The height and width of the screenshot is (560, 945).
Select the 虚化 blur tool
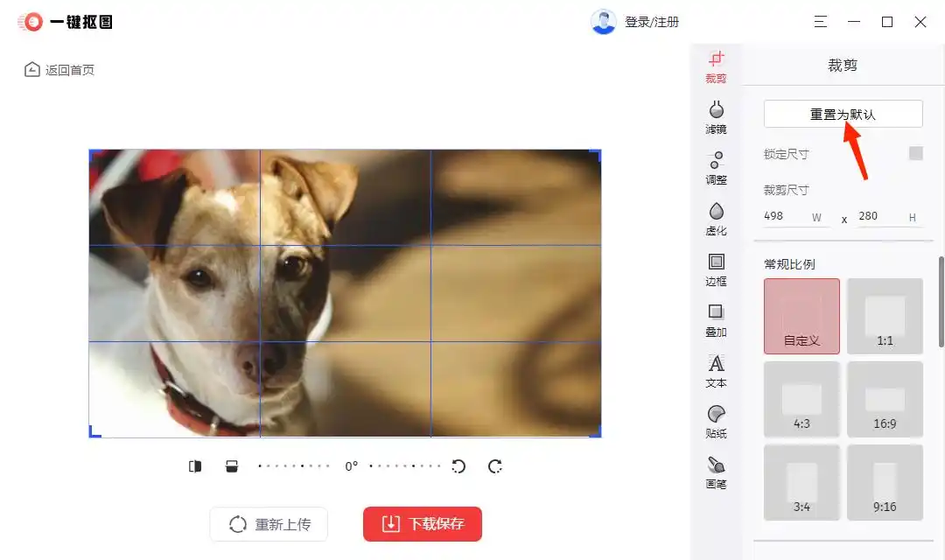point(716,218)
